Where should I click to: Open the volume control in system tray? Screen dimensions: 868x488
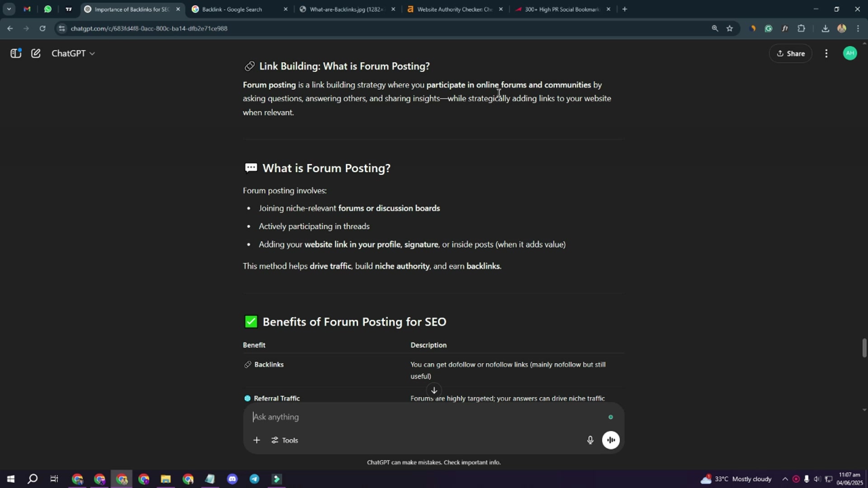pos(817,479)
